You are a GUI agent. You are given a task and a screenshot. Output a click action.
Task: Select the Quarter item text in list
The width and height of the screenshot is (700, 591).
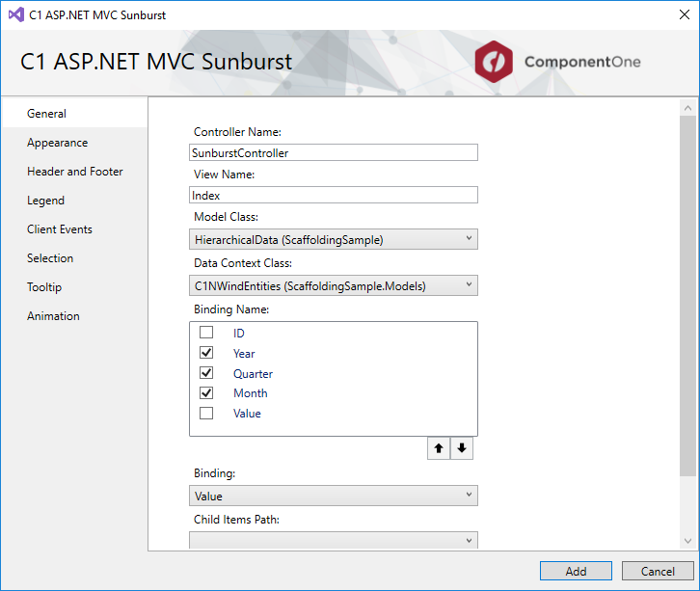[253, 374]
